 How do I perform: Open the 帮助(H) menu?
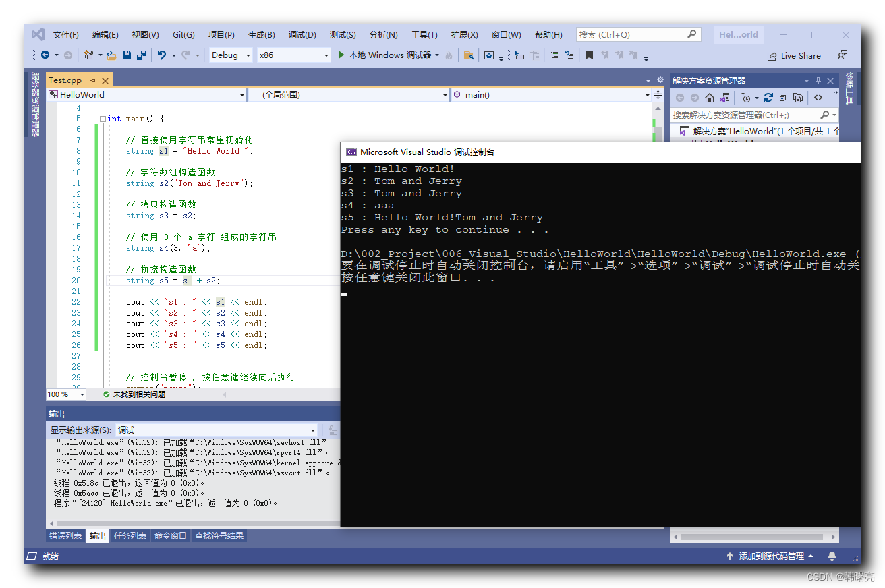[x=548, y=34]
